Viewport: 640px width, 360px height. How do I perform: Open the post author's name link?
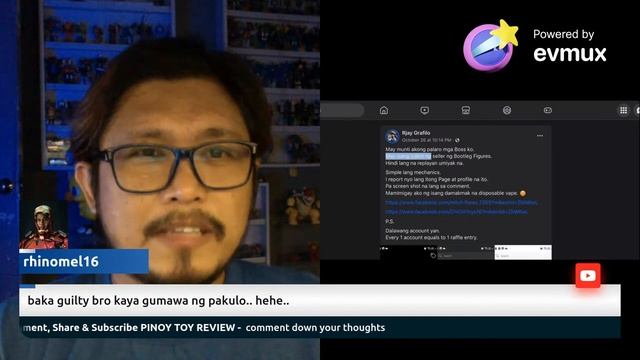click(416, 133)
